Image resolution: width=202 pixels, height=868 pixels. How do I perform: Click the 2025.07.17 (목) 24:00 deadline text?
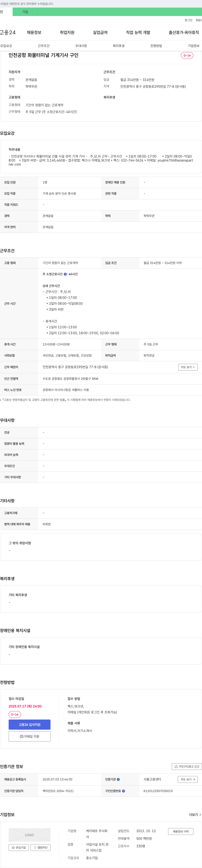(x=25, y=706)
